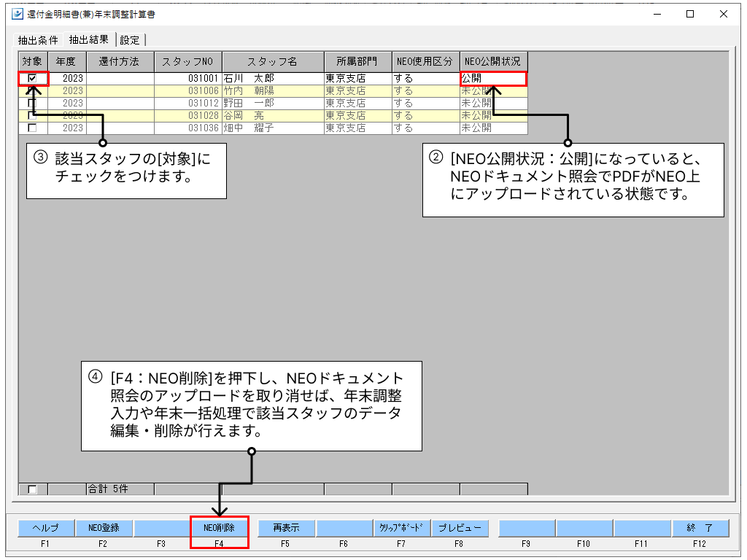Click the blank F10 function button
The height and width of the screenshot is (560, 747).
click(584, 528)
